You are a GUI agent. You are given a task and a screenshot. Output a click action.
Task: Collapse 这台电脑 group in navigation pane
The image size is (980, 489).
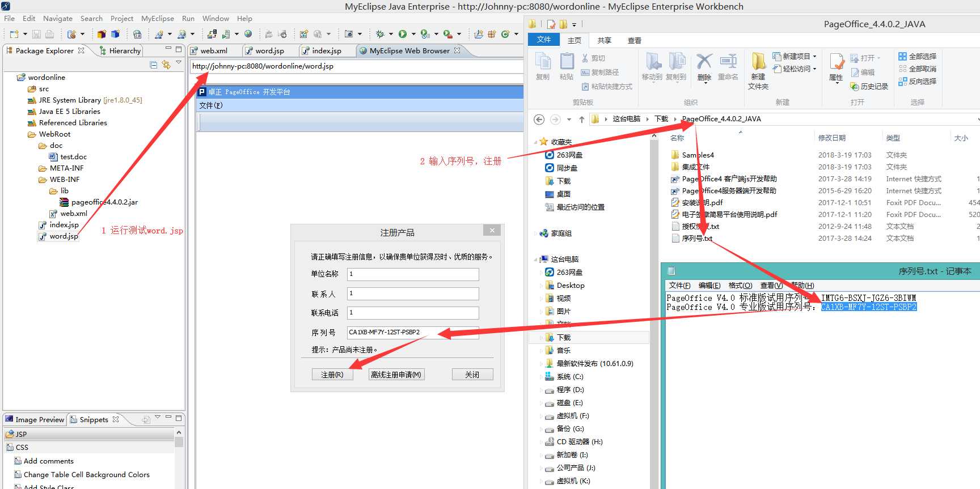(535, 260)
